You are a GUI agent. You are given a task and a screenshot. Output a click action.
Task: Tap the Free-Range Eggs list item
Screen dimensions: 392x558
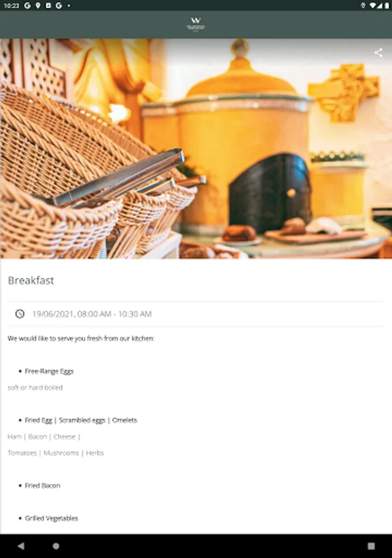click(49, 371)
